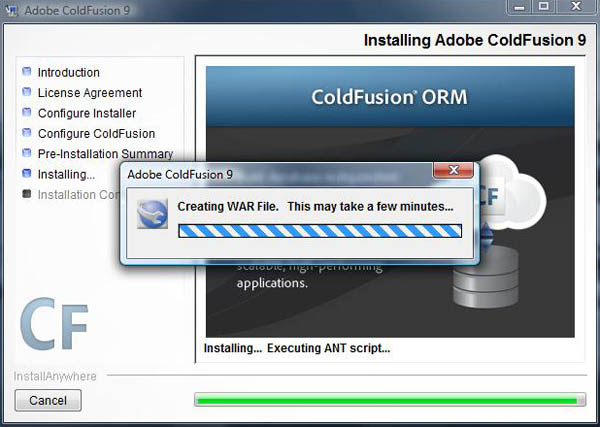Screen dimensions: 600x427
Task: Click the installer icon in title bar
Action: [x=11, y=10]
